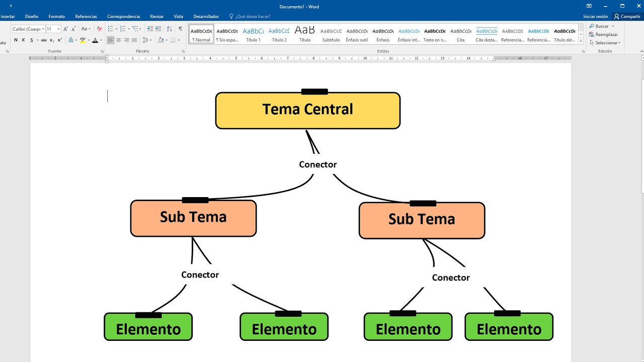Open Estilos dialog launcher
The height and width of the screenshot is (362, 644).
click(x=583, y=52)
